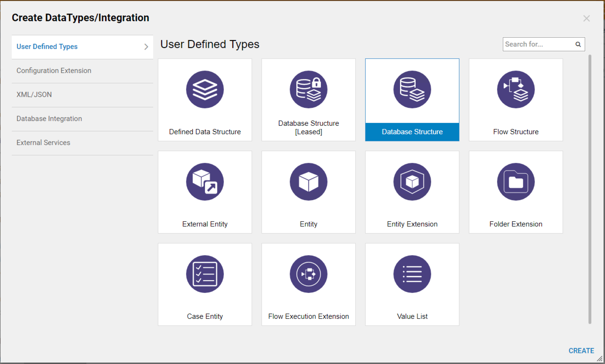Choose the Entity cube icon

click(x=309, y=182)
